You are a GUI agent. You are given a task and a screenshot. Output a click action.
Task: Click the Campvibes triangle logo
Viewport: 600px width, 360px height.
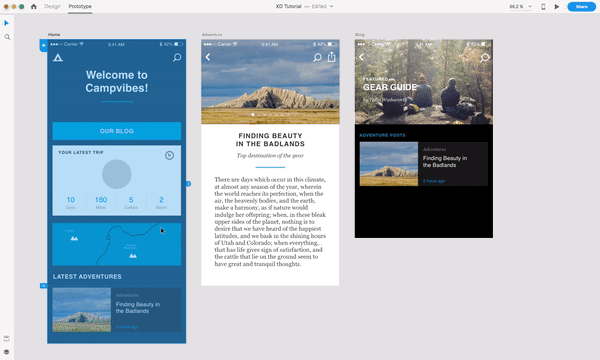click(x=58, y=58)
